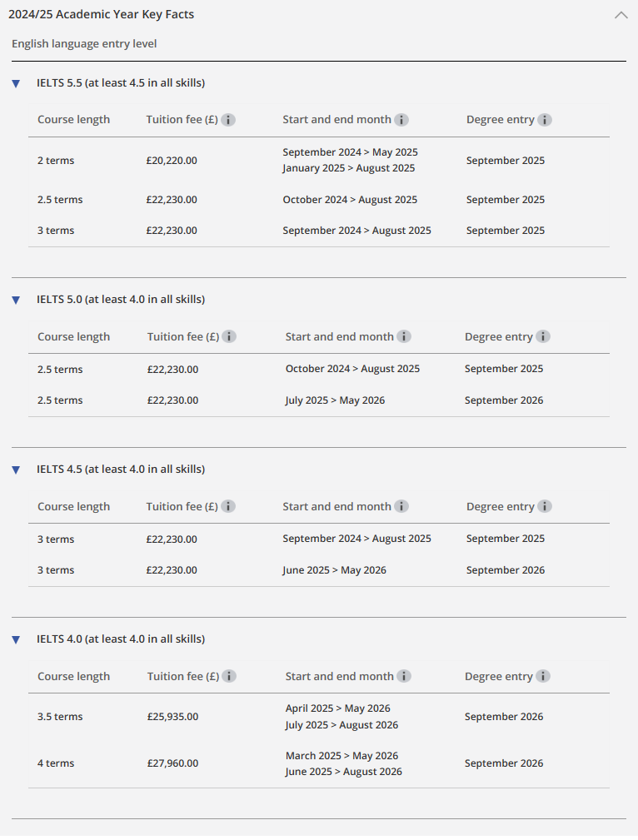The height and width of the screenshot is (840, 638).
Task: Click info icon next to Start and end month in IELTS 5.5 table
Action: click(x=401, y=120)
